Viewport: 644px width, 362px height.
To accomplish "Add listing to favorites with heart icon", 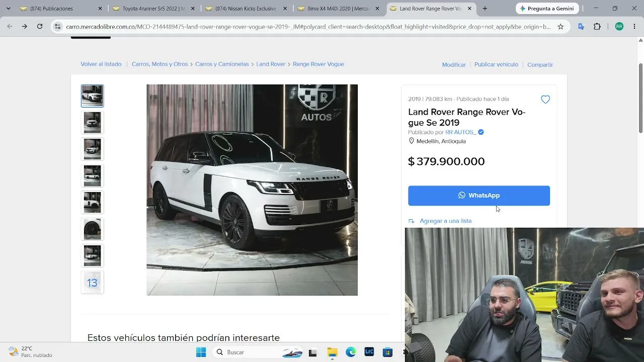I will click(x=545, y=100).
